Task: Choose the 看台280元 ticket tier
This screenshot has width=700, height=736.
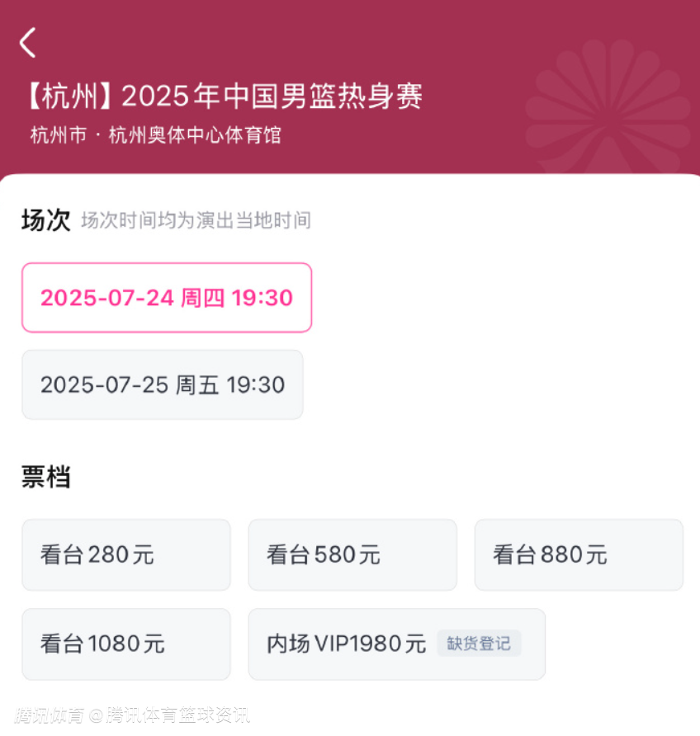Action: pos(126,554)
